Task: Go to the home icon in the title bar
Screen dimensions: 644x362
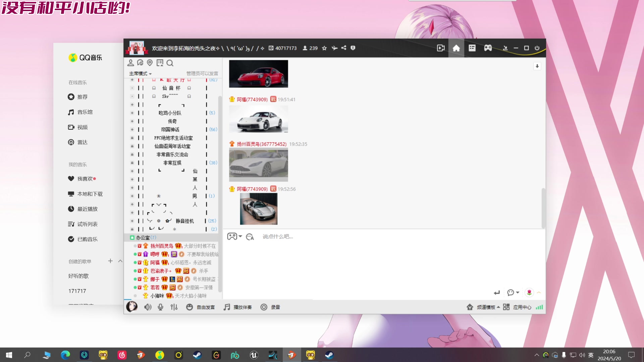Action: 456,48
